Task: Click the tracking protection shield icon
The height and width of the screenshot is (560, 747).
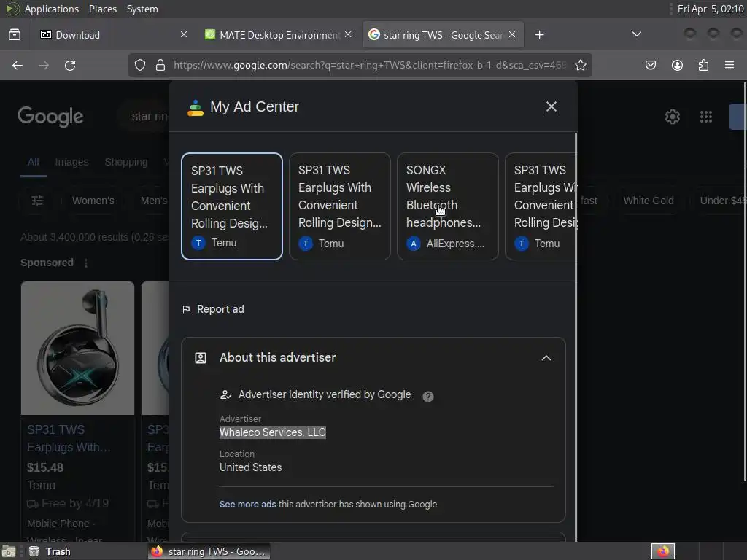Action: (x=139, y=65)
